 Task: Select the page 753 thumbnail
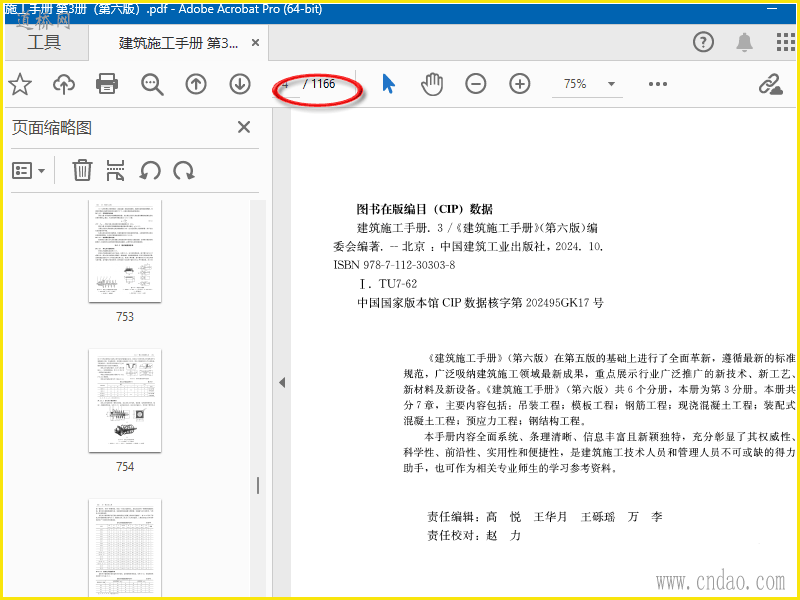tap(125, 251)
